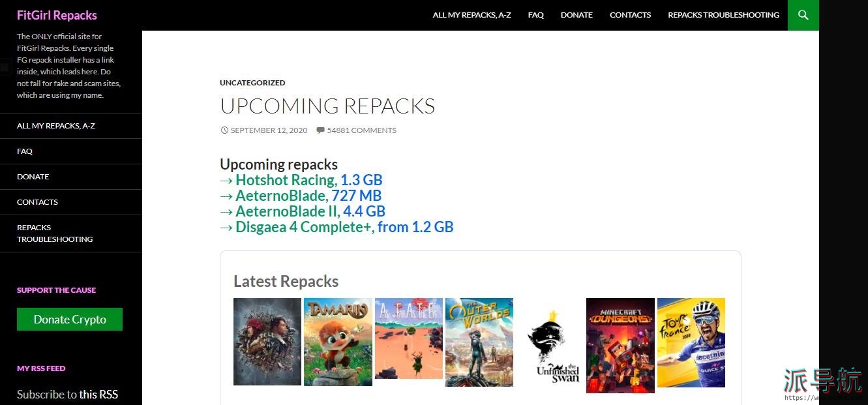Click the FitGirl Repacks site title
This screenshot has width=868, height=405.
pyautogui.click(x=57, y=15)
